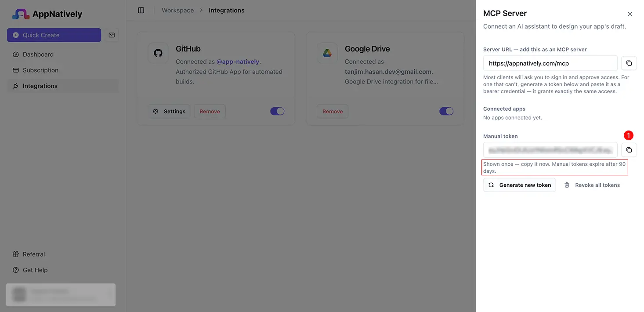Toggle the GitHub integration switch
Screen dimensions: 644x312
[x=277, y=111]
